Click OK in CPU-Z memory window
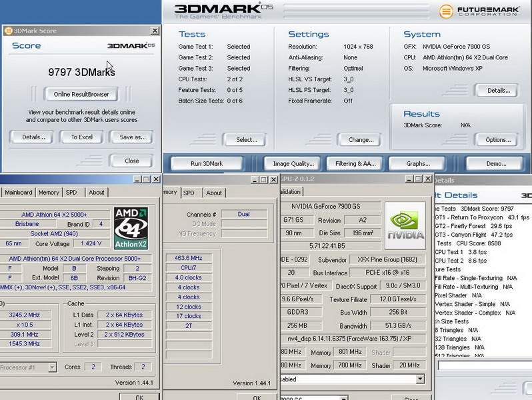 click(x=257, y=397)
